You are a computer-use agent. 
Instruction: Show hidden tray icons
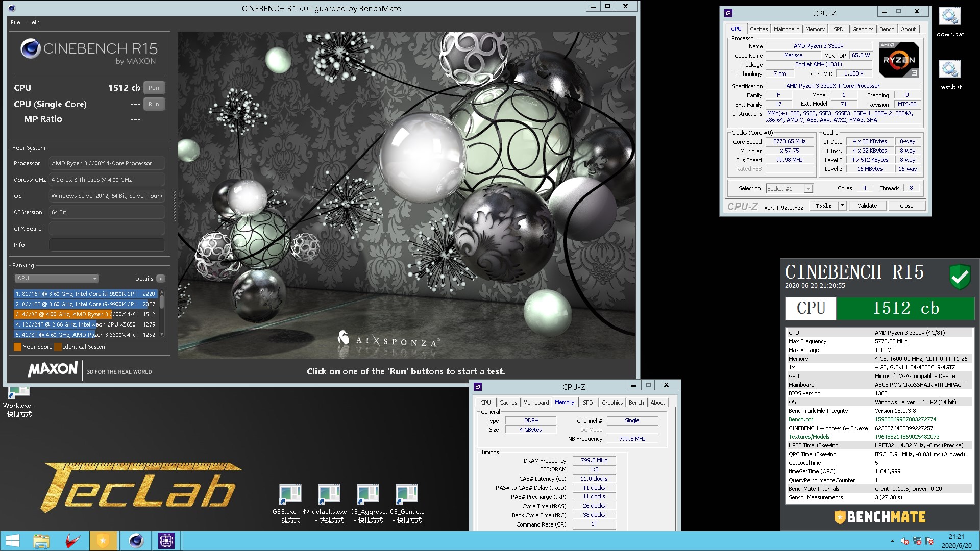pyautogui.click(x=892, y=541)
